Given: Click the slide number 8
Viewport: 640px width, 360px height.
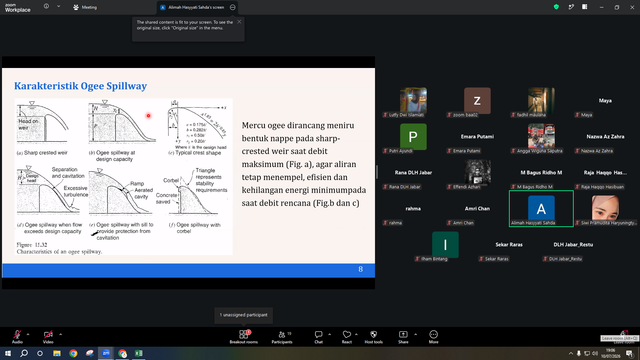Looking at the screenshot, I should tap(360, 269).
